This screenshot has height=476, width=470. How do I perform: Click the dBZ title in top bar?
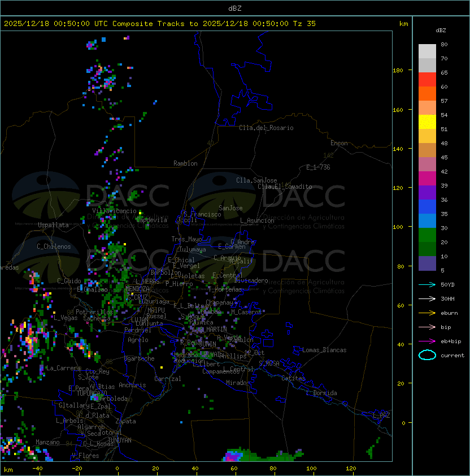coord(235,8)
